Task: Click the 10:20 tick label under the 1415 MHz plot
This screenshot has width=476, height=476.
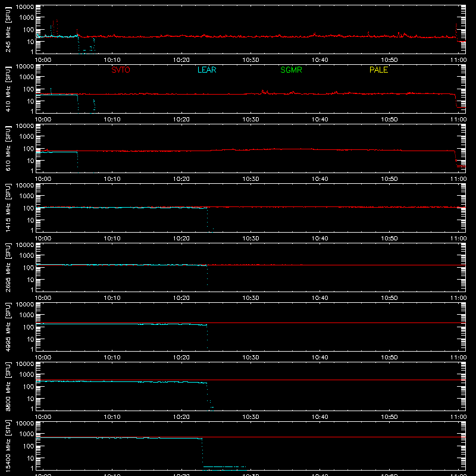Action: click(x=181, y=239)
